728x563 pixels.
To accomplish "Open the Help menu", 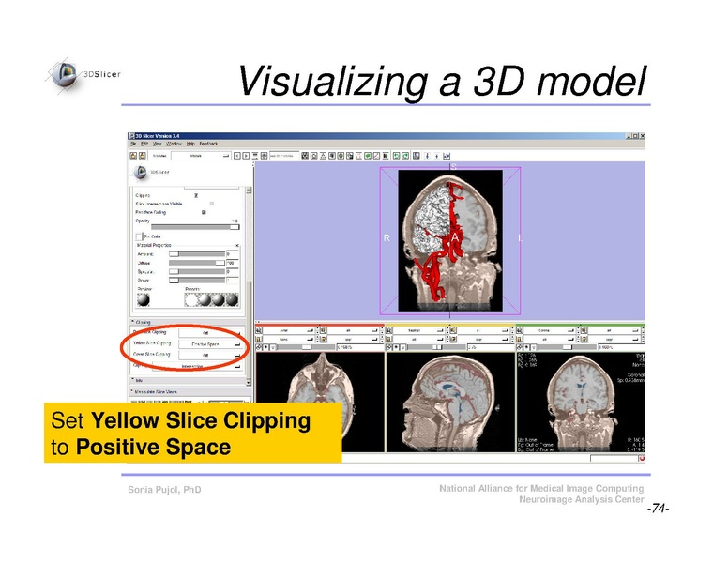I will click(x=190, y=144).
